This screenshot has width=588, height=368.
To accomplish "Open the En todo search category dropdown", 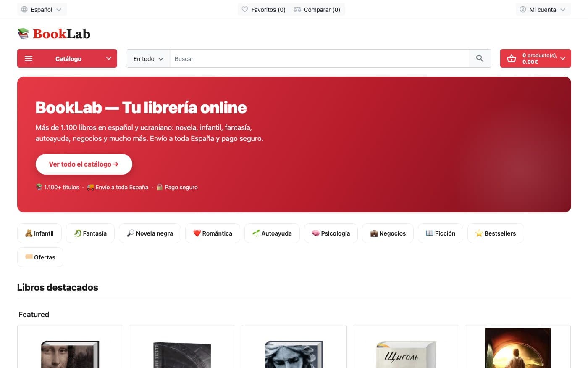I will [x=148, y=58].
